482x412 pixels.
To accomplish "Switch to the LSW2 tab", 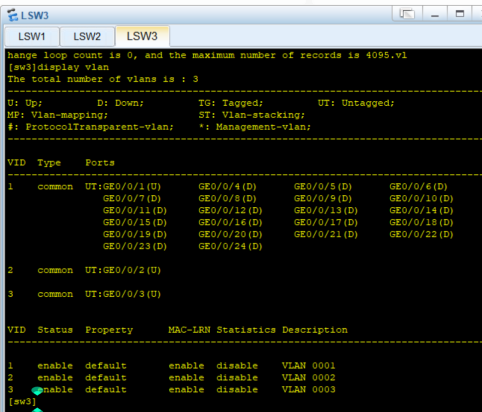I will 87,36.
